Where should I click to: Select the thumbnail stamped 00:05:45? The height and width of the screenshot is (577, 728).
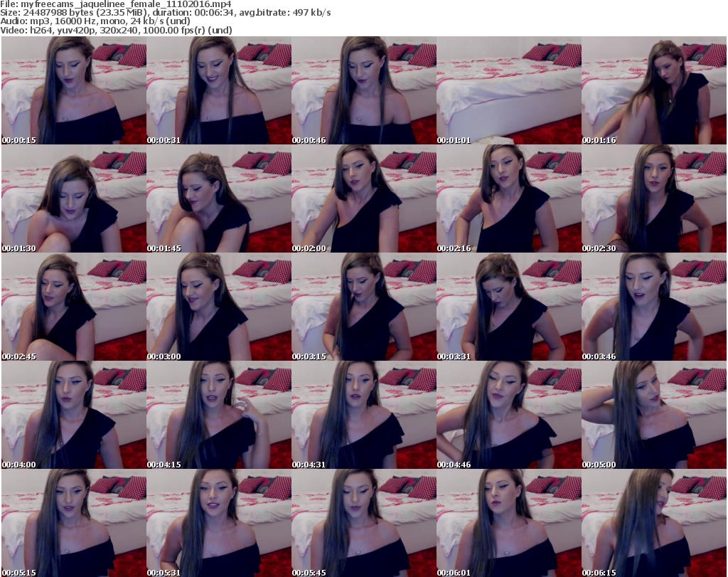(364, 523)
